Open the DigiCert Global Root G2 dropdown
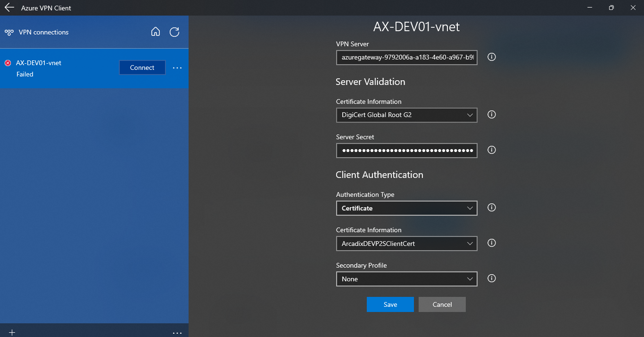Screen dimensions: 644x337 coord(407,115)
